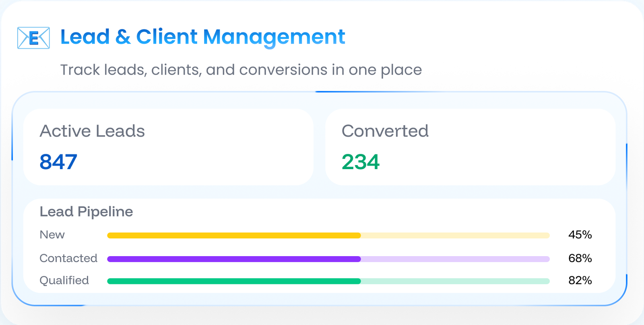Viewport: 644px width, 325px height.
Task: Click the unfilled pale-yellow part of New bar
Action: (x=455, y=236)
